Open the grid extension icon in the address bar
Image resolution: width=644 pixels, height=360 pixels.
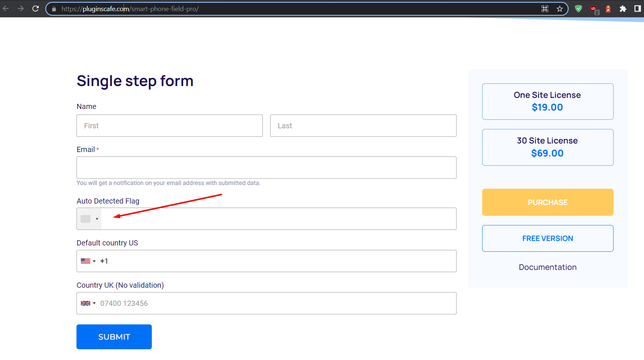click(x=545, y=9)
